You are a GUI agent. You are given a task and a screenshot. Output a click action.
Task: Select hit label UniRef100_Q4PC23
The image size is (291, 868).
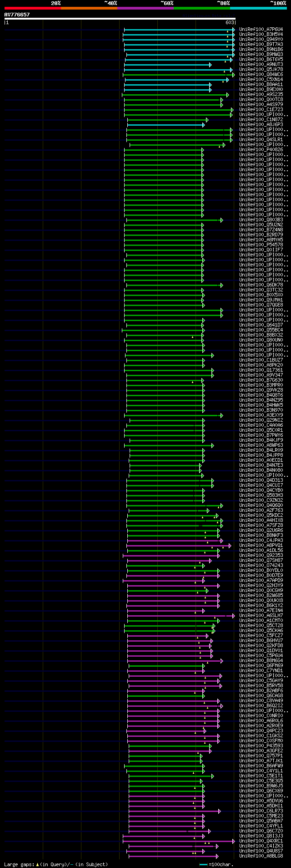(x=261, y=730)
